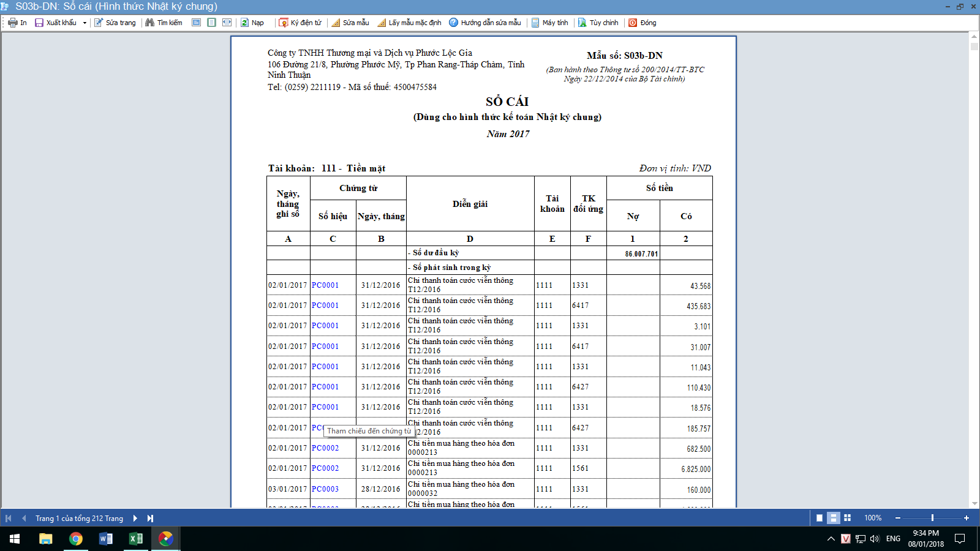Click the Nạp reload button
Screen dimensions: 980x551
click(252, 23)
